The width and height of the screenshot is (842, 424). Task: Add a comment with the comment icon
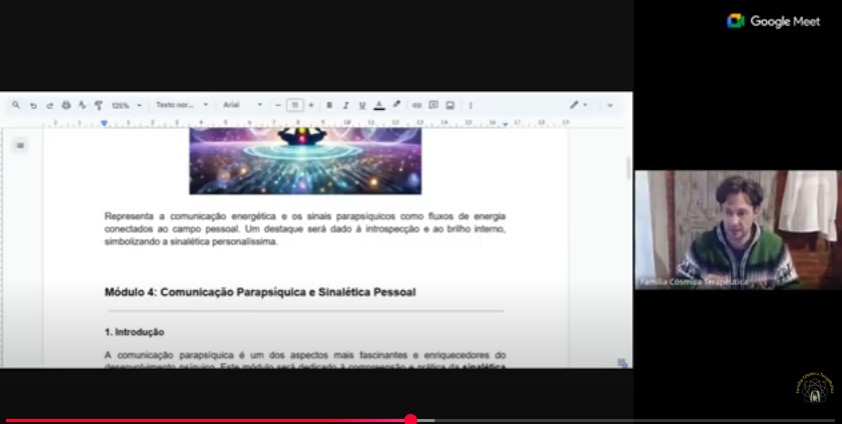click(x=433, y=105)
